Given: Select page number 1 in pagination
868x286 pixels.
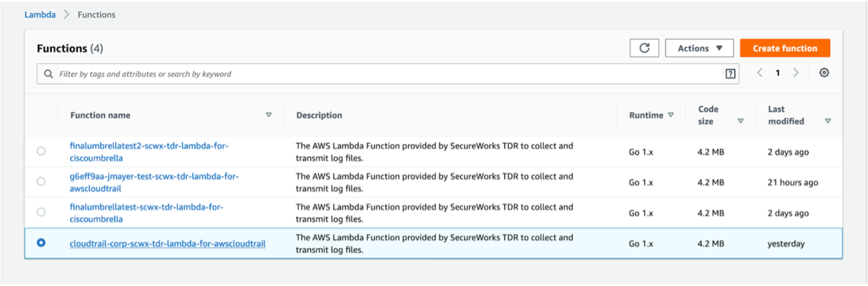Looking at the screenshot, I should [x=778, y=73].
